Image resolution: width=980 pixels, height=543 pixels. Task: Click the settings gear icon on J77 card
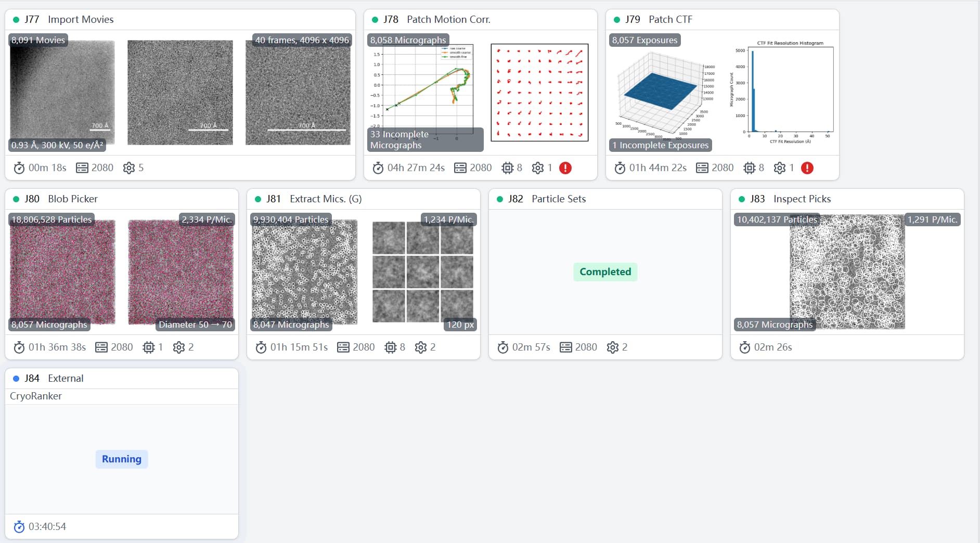[x=129, y=168]
